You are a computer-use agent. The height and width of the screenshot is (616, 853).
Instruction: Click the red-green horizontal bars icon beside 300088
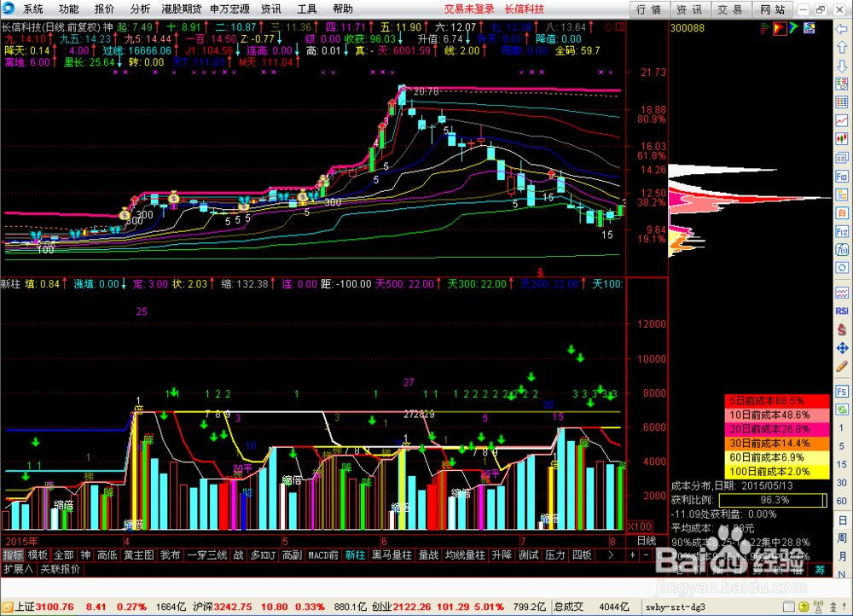(765, 28)
